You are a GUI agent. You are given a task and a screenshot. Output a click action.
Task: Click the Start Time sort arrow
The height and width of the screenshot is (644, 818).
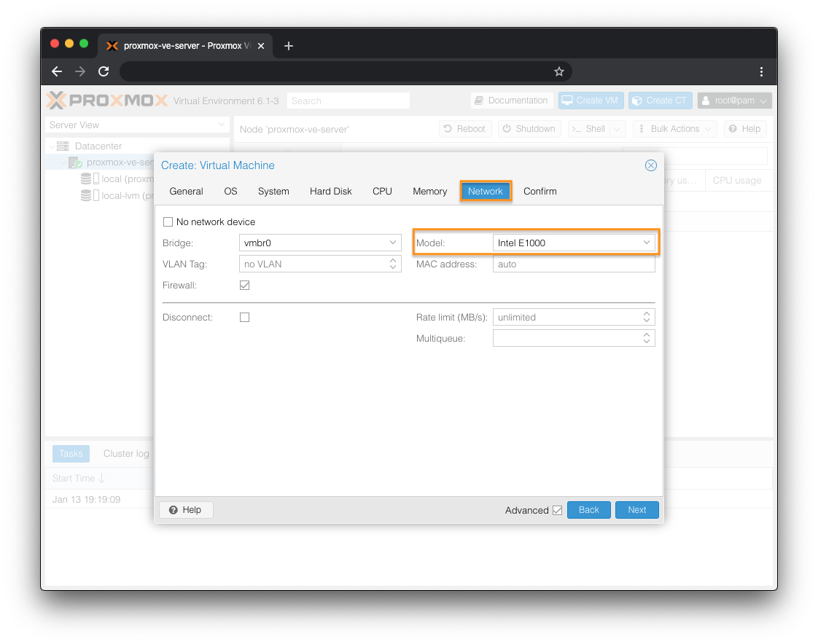click(102, 478)
